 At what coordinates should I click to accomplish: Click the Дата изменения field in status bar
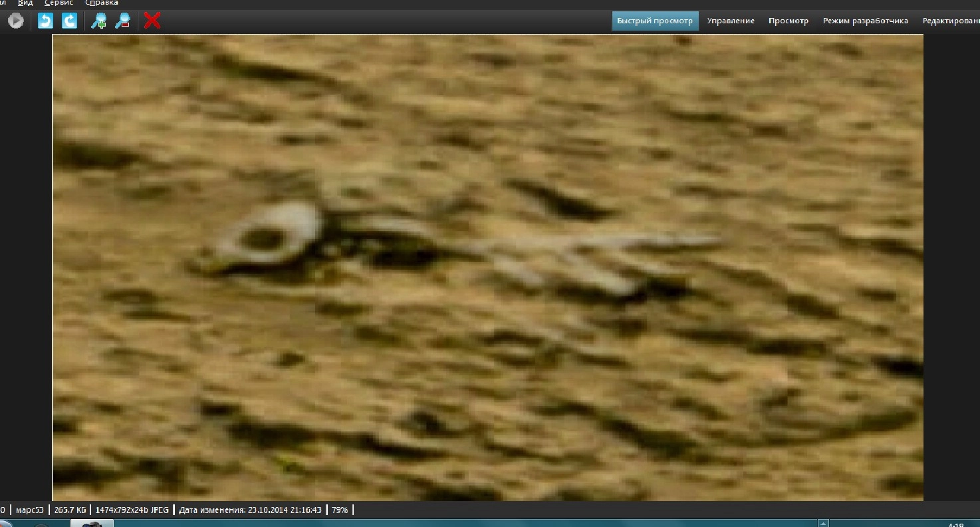250,510
